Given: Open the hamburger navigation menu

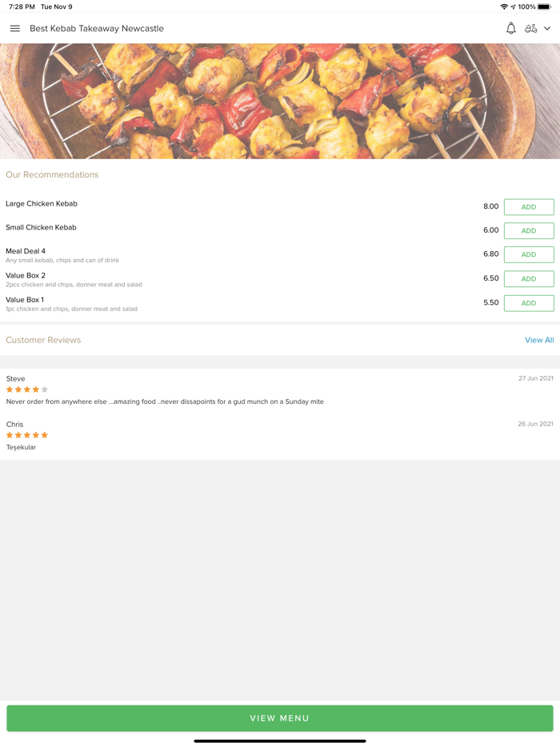Looking at the screenshot, I should [14, 28].
